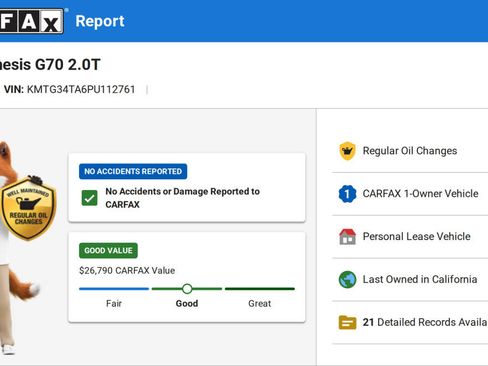Click the blue Fair segment of value bar

(x=114, y=289)
